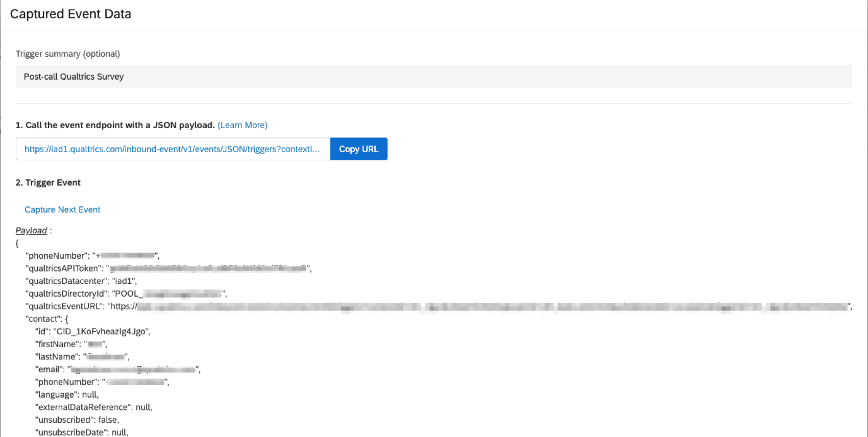Click the "lastName" payload line
The image size is (868, 437).
click(82, 357)
